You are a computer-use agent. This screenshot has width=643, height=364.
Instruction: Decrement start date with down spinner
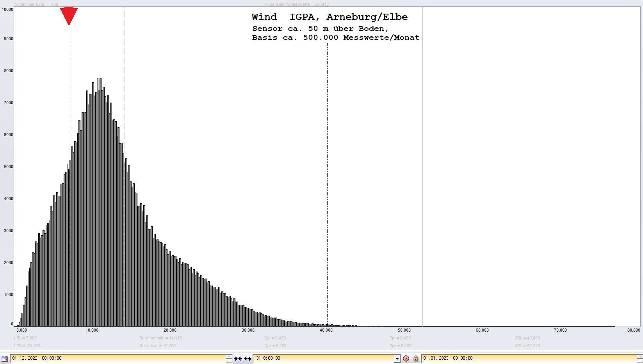pos(229,361)
